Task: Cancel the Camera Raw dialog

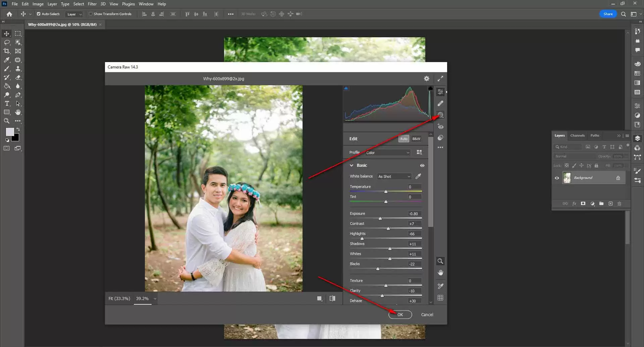Action: (427, 315)
